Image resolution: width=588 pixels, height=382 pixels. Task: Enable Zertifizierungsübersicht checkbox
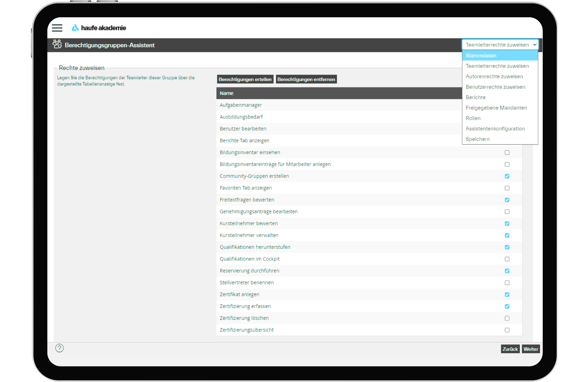pyautogui.click(x=507, y=330)
